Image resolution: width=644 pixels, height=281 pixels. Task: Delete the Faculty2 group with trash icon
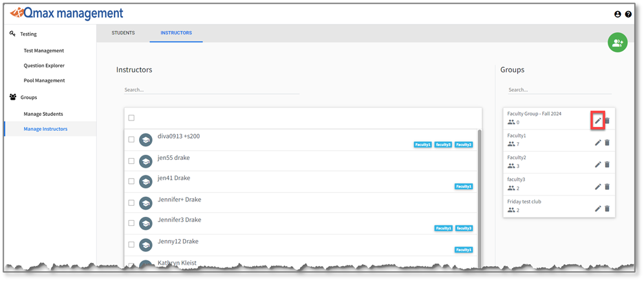(607, 164)
